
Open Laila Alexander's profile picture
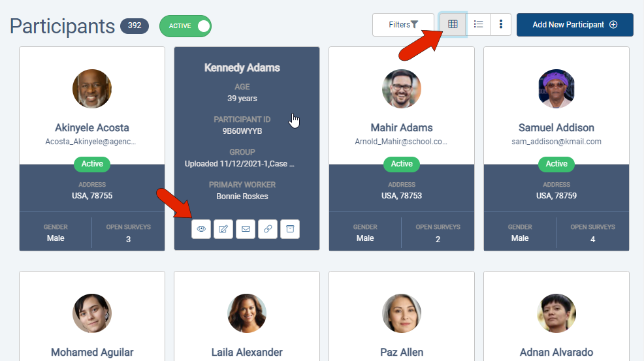click(247, 313)
